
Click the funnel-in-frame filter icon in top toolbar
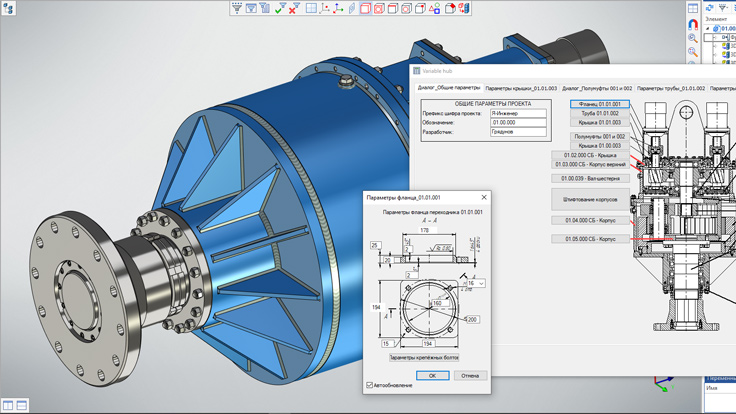(x=251, y=8)
